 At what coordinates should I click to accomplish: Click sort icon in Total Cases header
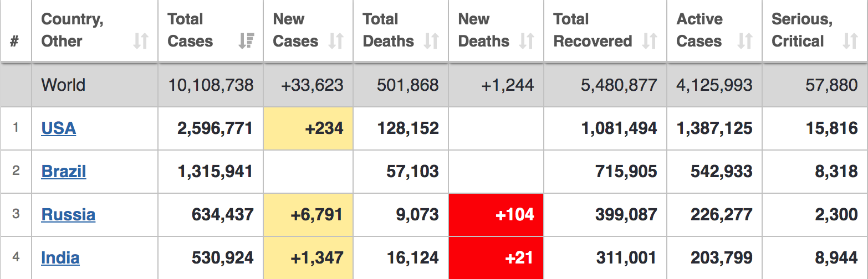tap(246, 42)
